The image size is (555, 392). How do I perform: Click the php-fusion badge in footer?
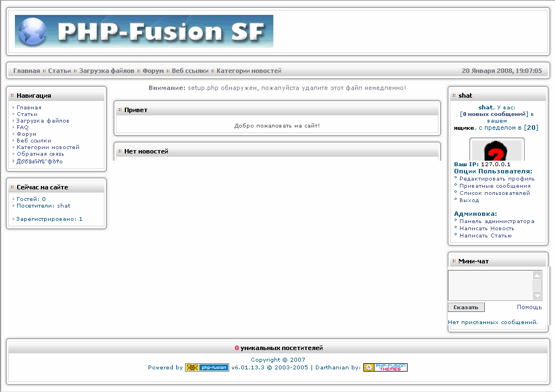click(x=207, y=368)
